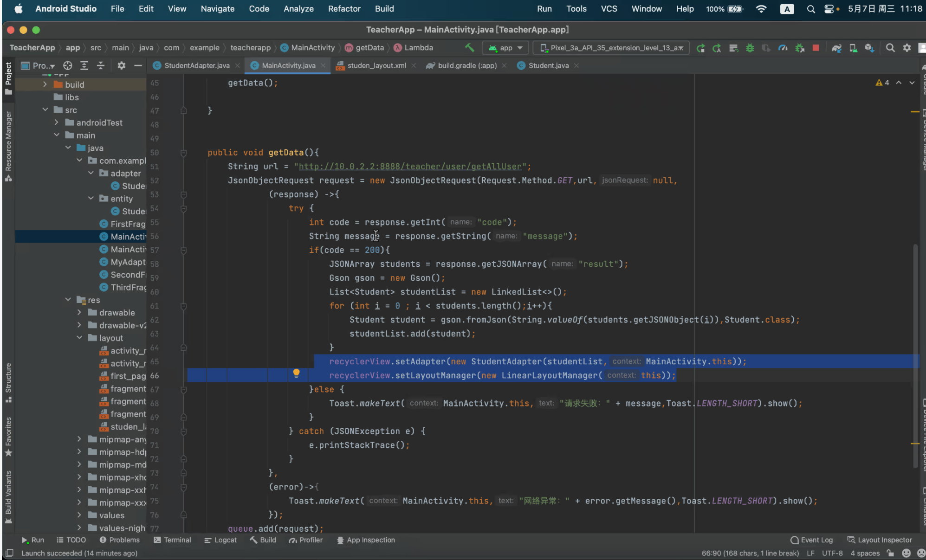Open the app run configuration dropdown
The height and width of the screenshot is (560, 926).
(x=506, y=48)
